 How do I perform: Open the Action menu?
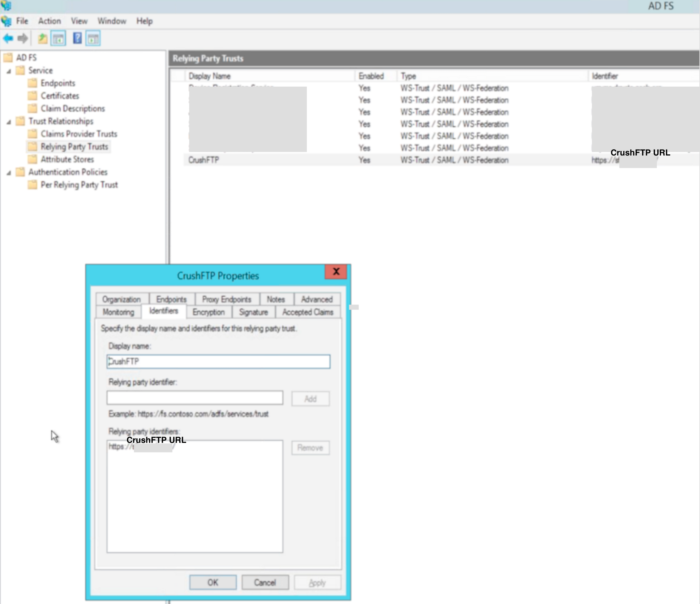[x=49, y=21]
